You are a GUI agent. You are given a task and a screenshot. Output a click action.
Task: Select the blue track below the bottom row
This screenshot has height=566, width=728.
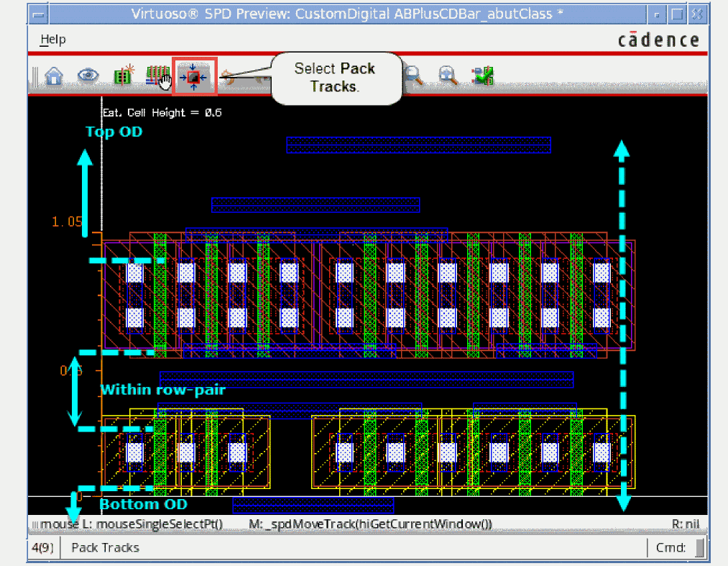click(x=313, y=505)
